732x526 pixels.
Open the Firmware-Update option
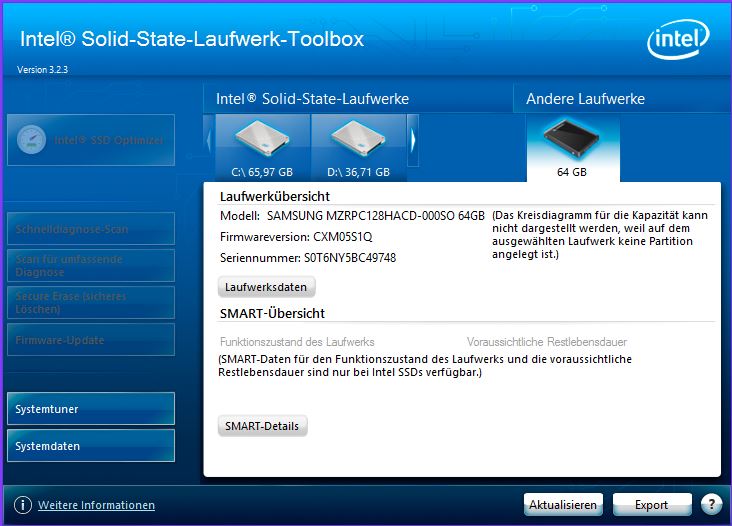91,340
